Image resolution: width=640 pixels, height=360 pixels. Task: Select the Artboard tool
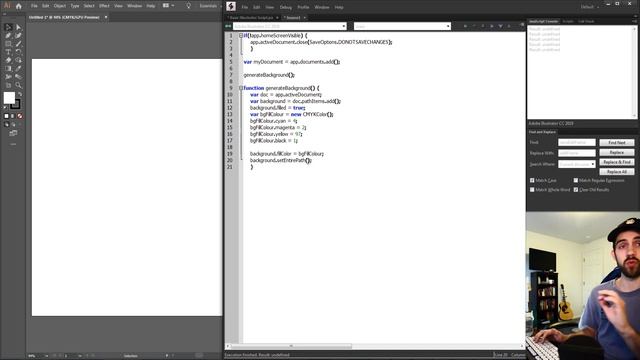click(8, 85)
